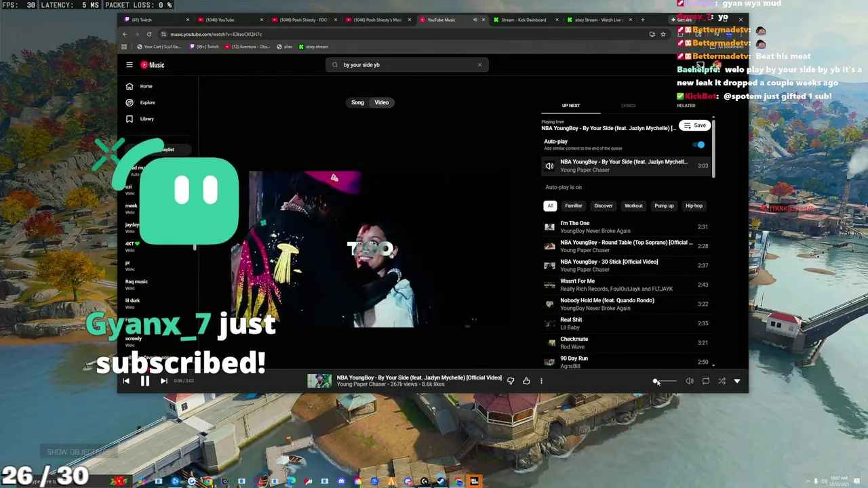868x488 pixels.
Task: Click the now-playing album thumbnail in player bar
Action: point(319,381)
